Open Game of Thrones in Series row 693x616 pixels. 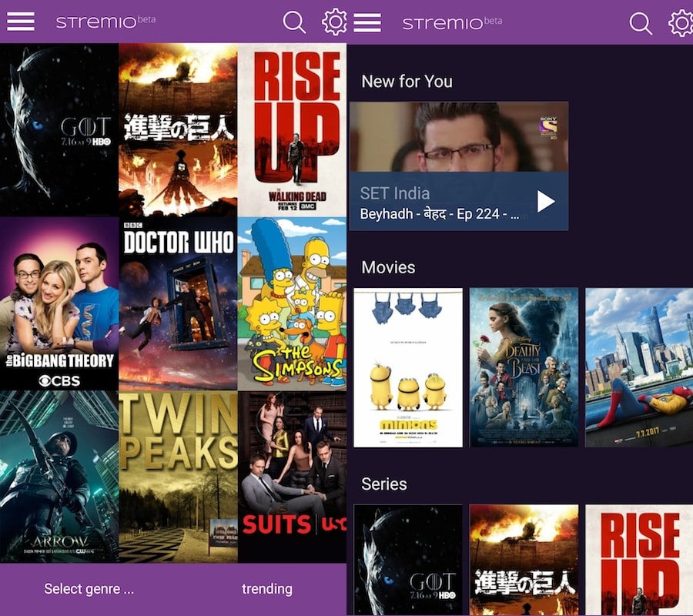[408, 560]
